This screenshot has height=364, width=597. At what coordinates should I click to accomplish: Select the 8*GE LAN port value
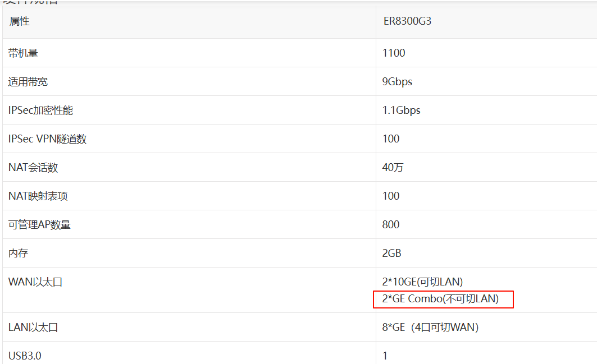click(430, 328)
